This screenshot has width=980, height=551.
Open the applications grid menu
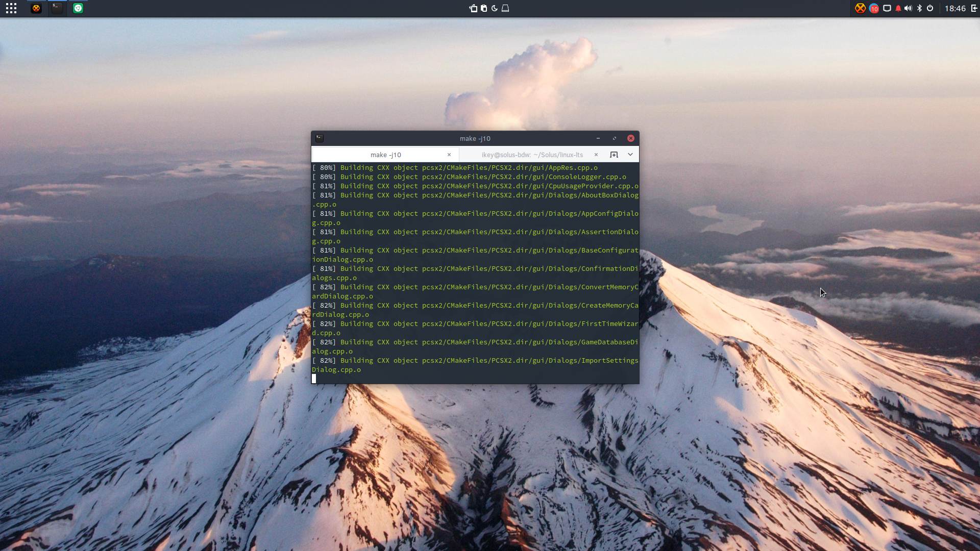11,8
